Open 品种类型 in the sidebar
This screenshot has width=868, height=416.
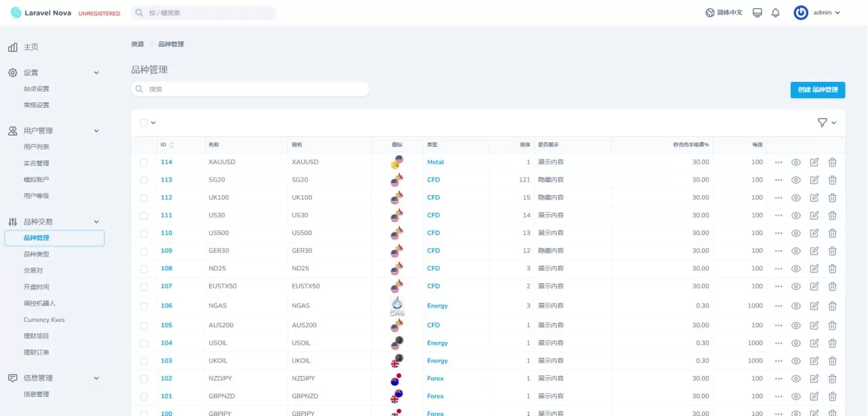click(37, 254)
